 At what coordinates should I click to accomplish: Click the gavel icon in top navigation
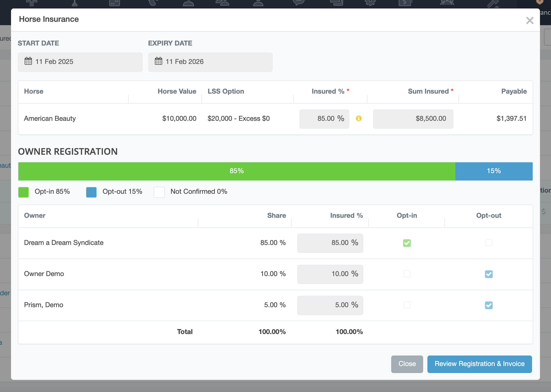click(493, 3)
